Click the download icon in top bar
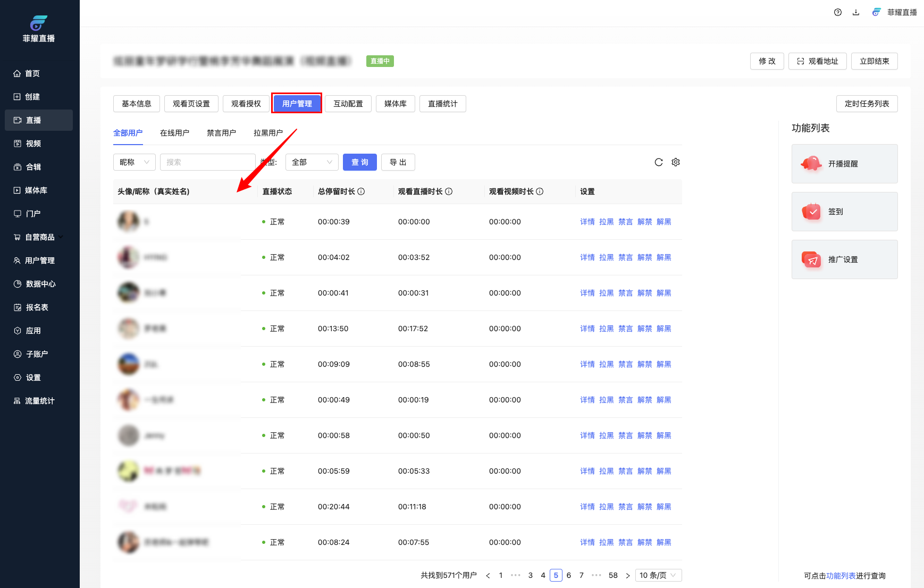The height and width of the screenshot is (588, 924). point(855,12)
